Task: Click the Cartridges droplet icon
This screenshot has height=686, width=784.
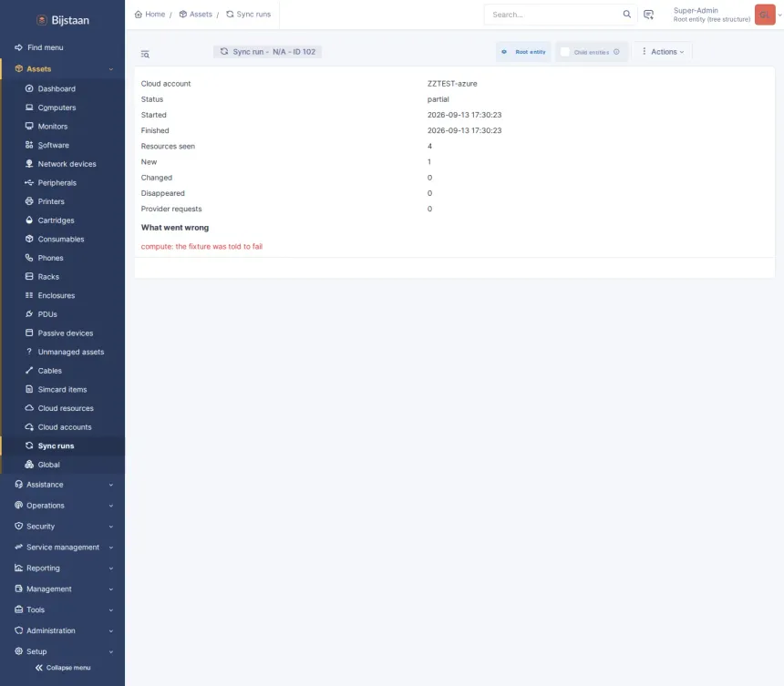Action: 29,220
